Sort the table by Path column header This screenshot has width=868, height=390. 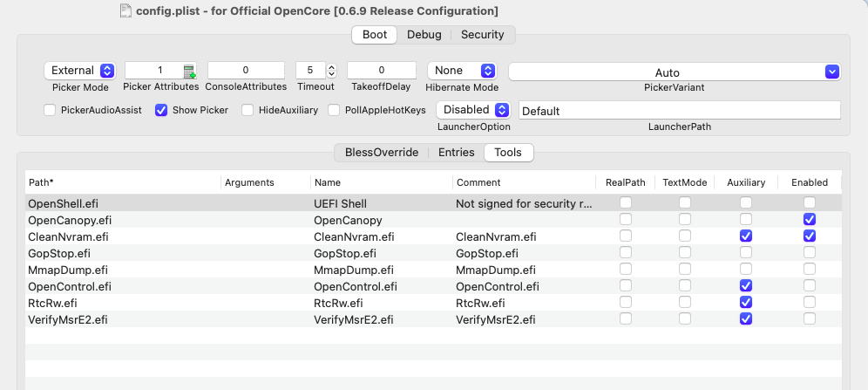[122, 182]
